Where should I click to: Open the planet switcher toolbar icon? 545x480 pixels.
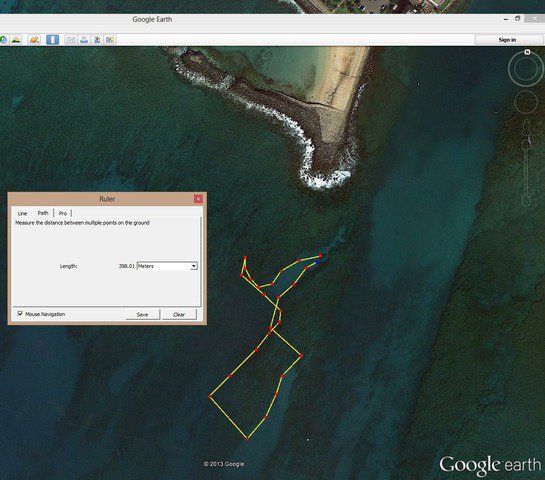(34, 40)
